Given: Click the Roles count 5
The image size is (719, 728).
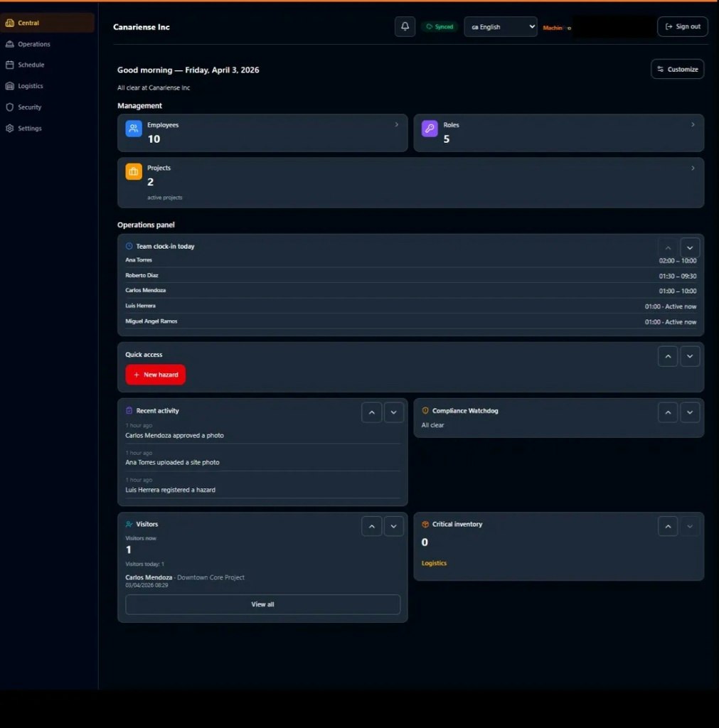Looking at the screenshot, I should (x=447, y=139).
